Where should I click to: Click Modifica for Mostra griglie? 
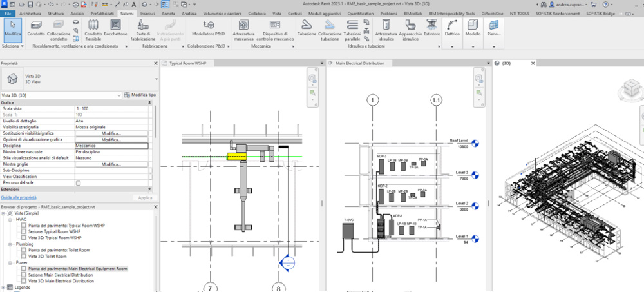tap(111, 164)
